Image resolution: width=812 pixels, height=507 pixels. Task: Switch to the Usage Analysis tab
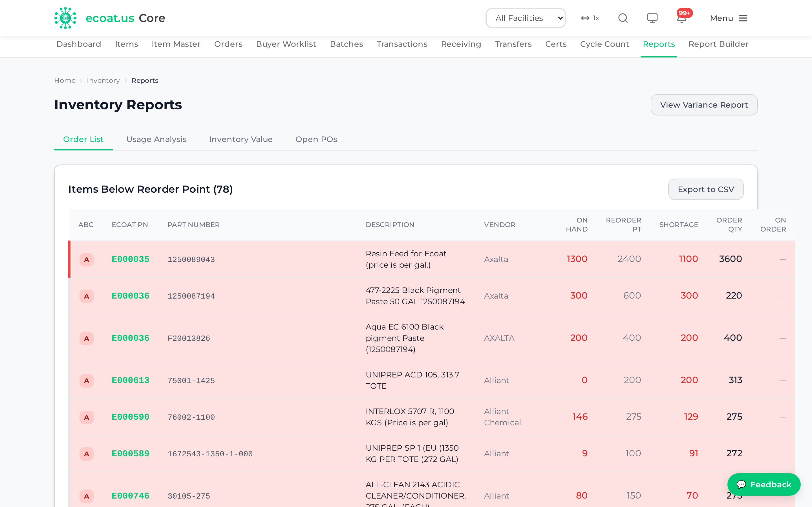(156, 139)
